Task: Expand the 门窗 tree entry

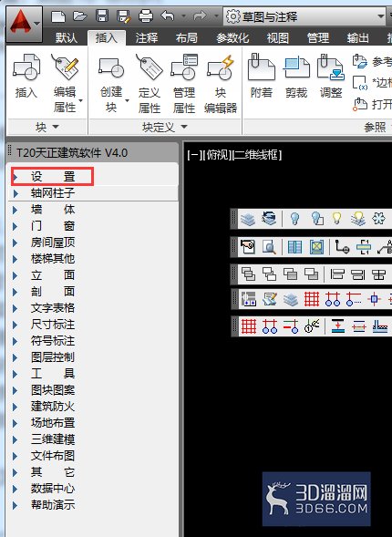Action: (15, 226)
